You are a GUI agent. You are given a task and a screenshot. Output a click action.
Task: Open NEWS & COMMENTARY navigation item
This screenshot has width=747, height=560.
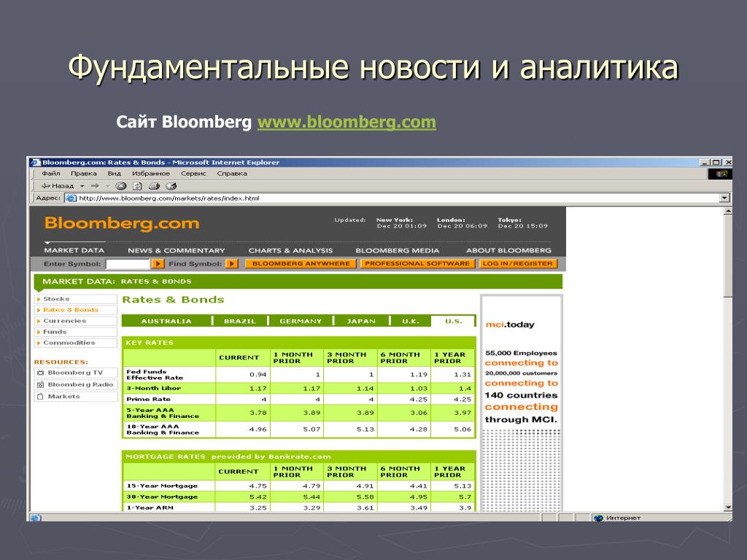point(177,251)
